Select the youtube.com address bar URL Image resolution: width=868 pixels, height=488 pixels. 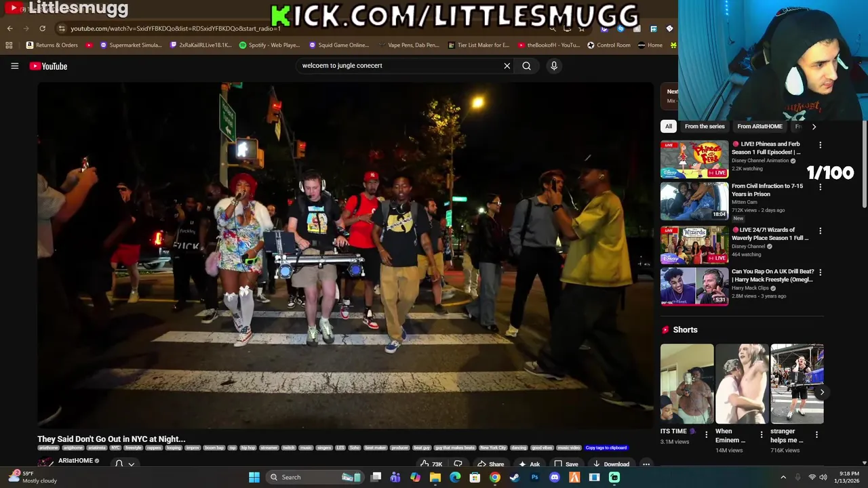click(x=176, y=28)
